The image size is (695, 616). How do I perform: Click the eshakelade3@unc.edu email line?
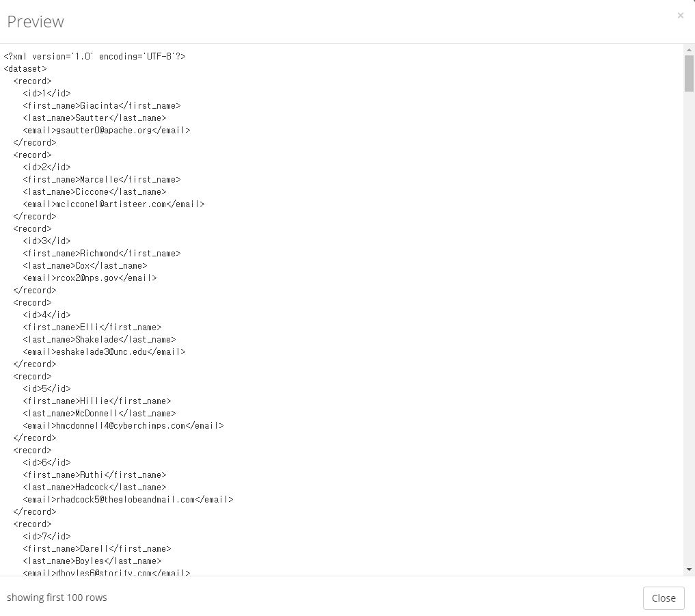coord(104,351)
